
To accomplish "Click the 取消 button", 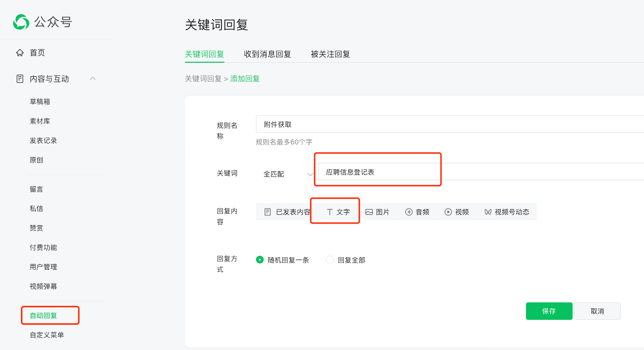I will [x=597, y=311].
